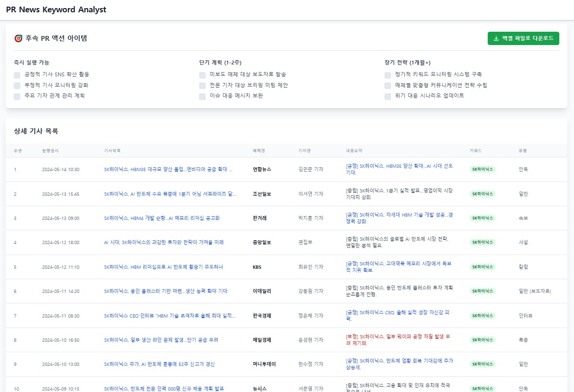Image resolution: width=574 pixels, height=392 pixels.
Task: Check 전문 기자 대상 브리핑 미팅 제안
Action: click(x=202, y=85)
